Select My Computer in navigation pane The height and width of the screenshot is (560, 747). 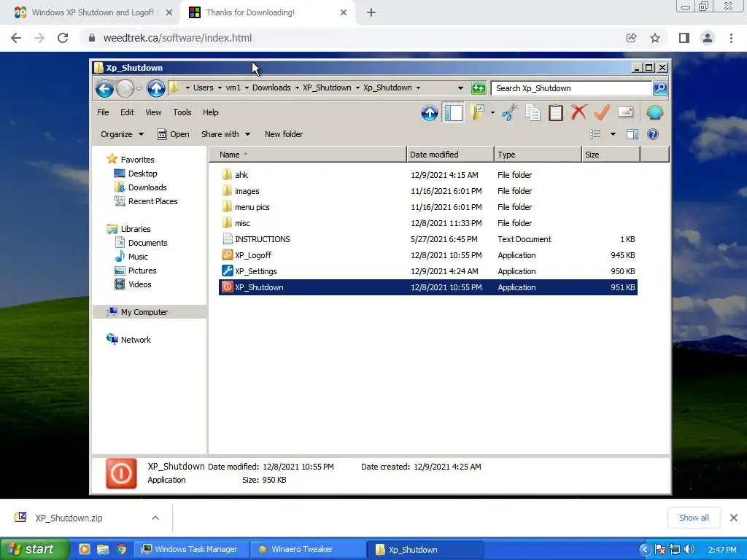(x=144, y=312)
